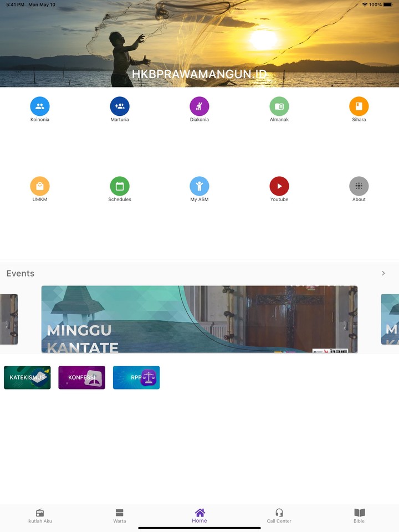Click the Events section heading
The height and width of the screenshot is (532, 399).
[21, 273]
